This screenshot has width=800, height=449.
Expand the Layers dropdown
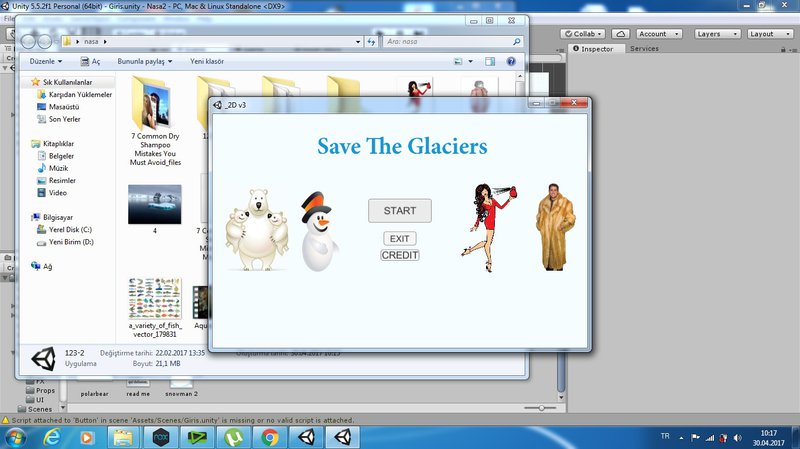(715, 34)
